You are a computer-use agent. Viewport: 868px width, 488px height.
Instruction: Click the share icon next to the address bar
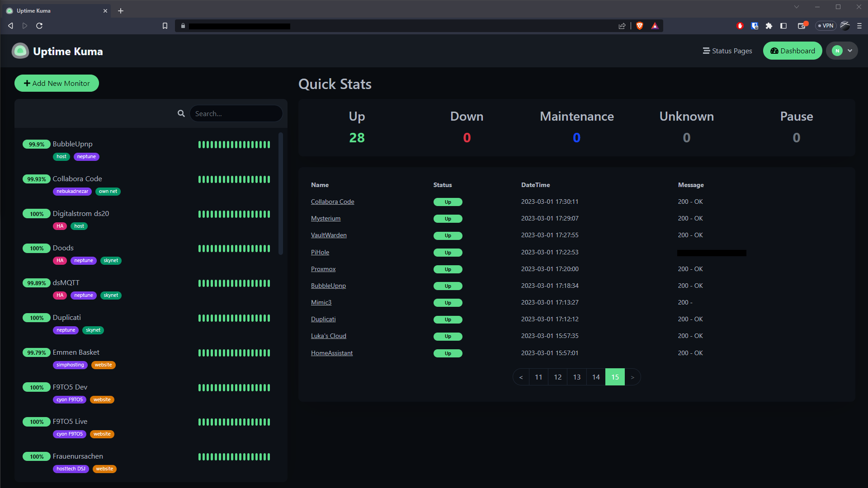click(622, 26)
